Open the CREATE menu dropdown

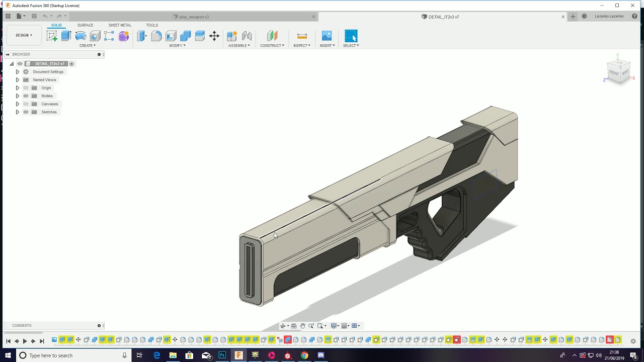pyautogui.click(x=88, y=46)
